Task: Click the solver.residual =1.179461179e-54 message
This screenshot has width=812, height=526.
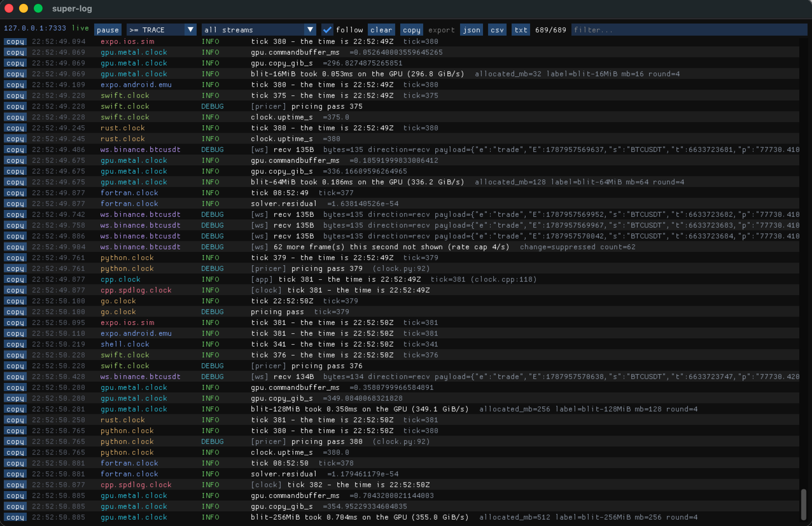Action: pyautogui.click(x=325, y=474)
